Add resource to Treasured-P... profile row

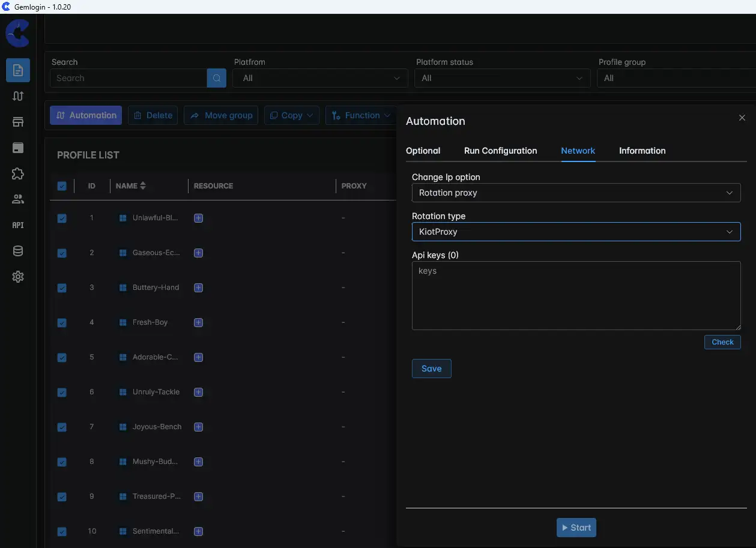[x=199, y=496]
